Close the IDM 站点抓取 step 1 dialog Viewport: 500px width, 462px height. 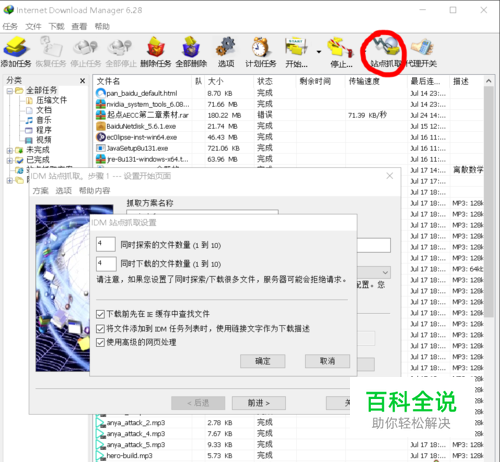(389, 176)
